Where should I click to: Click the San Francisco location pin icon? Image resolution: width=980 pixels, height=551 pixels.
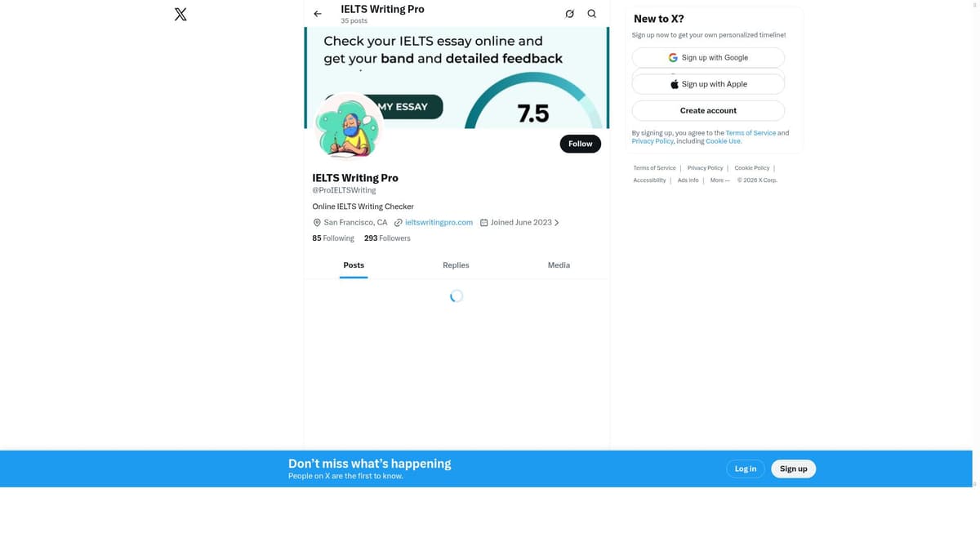click(x=317, y=223)
